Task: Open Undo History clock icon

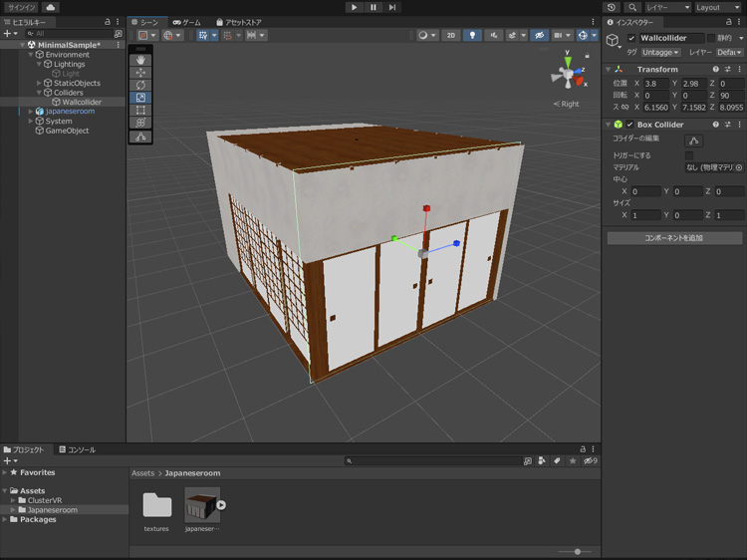Action: point(612,7)
